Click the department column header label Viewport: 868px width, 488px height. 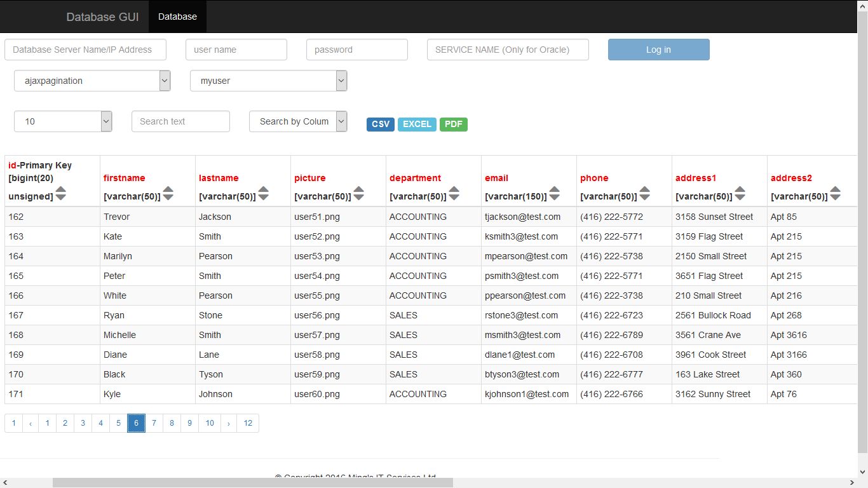click(x=415, y=178)
